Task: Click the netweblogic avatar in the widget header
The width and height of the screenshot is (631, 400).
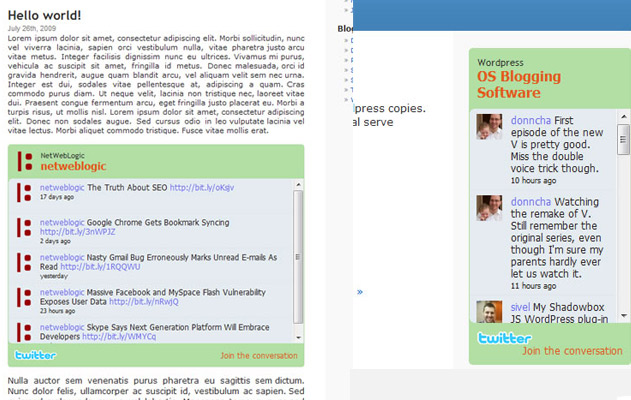Action: [x=25, y=161]
